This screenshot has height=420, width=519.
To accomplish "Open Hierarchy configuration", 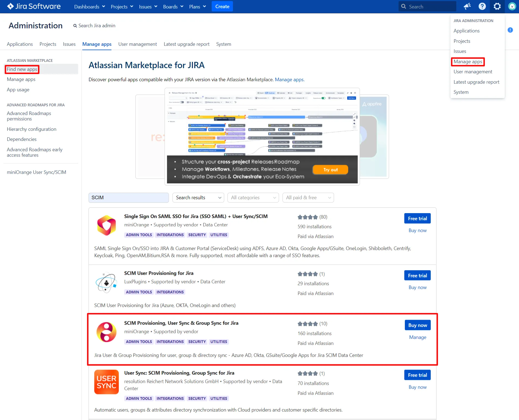I will 32,129.
